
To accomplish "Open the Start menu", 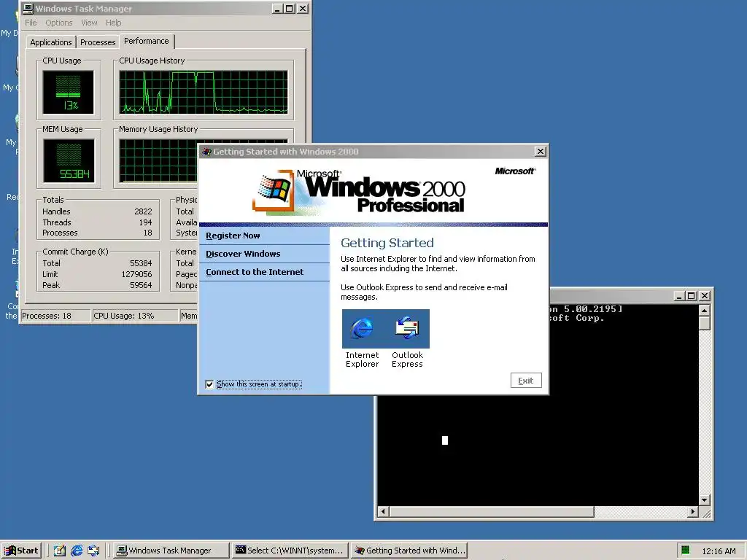I will 22,551.
